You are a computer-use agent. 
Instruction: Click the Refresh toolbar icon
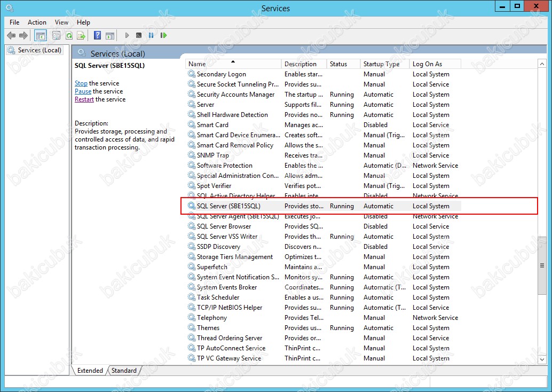(69, 35)
